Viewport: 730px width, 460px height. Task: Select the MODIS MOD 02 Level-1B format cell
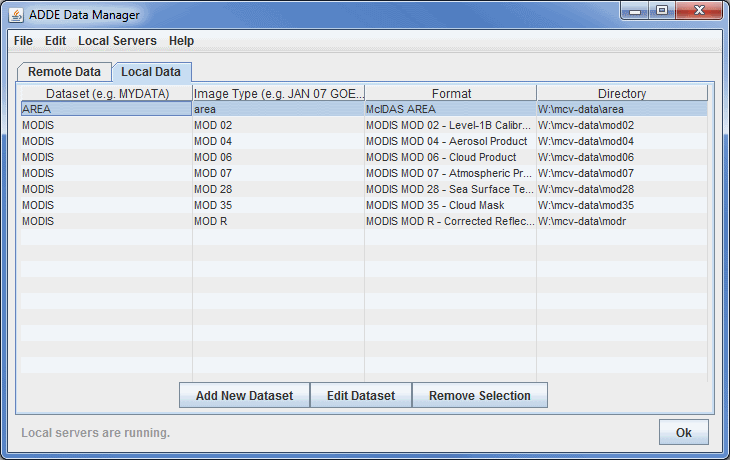click(451, 125)
